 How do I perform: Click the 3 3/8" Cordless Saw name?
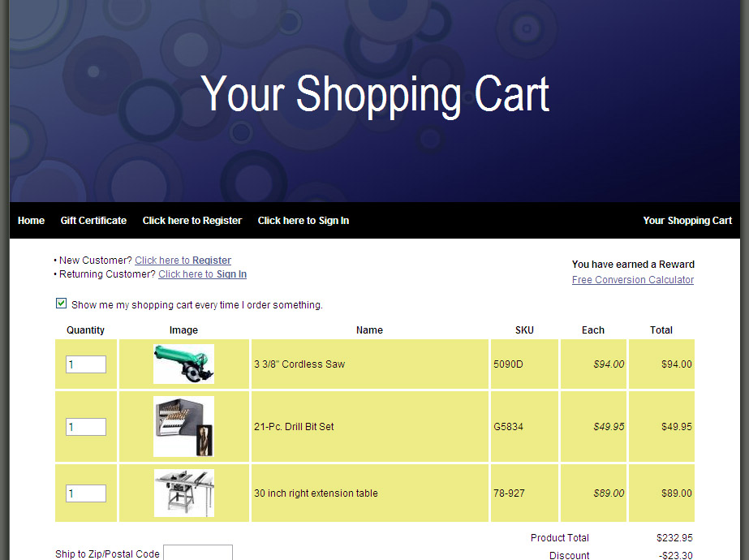[299, 364]
